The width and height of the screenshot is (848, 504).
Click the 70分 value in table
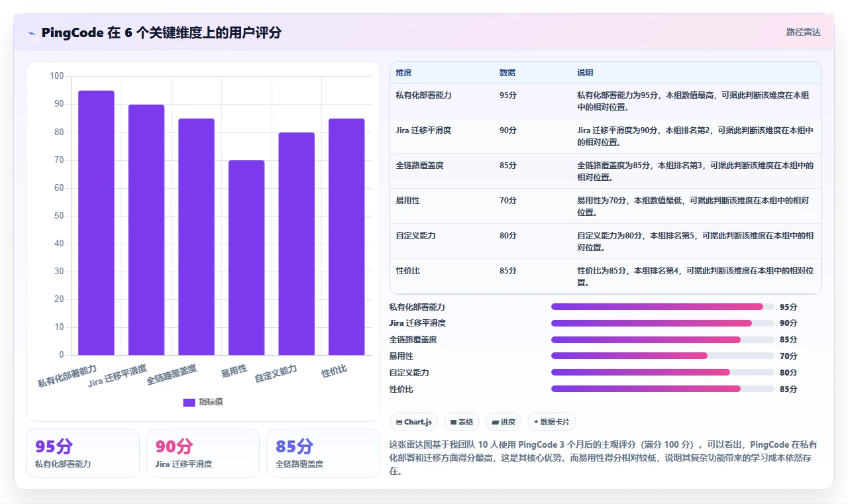click(x=508, y=201)
